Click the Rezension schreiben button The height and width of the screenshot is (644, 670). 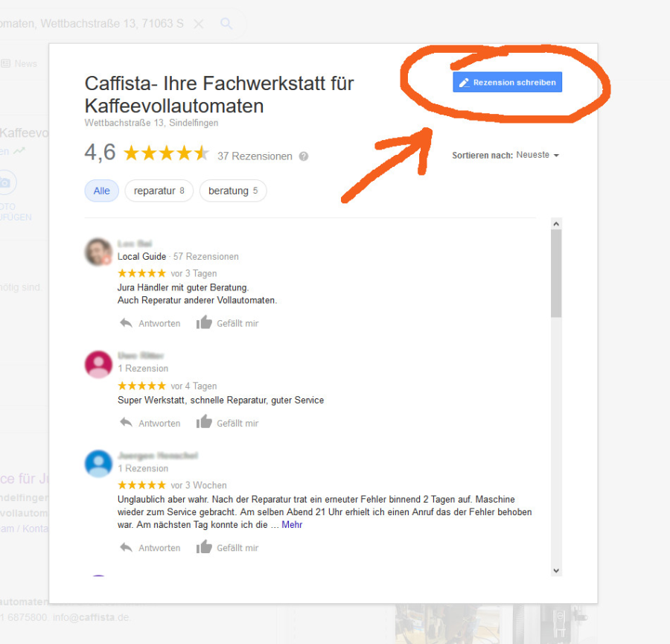(507, 82)
